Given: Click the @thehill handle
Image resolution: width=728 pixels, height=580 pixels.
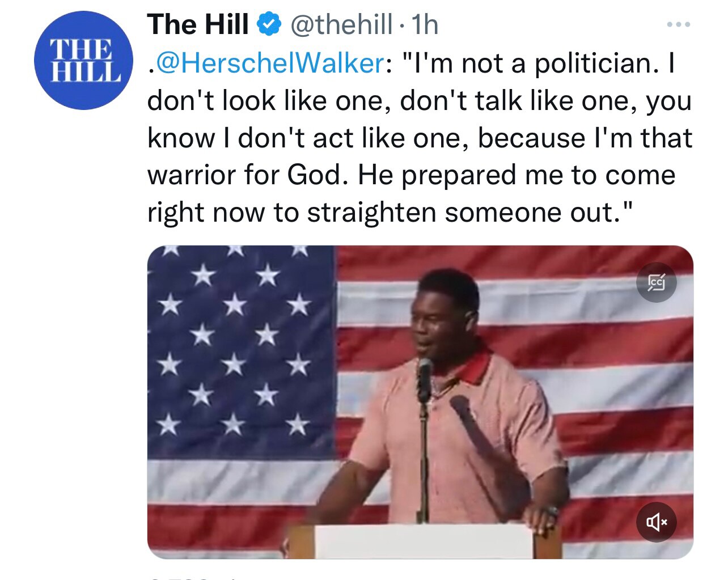Looking at the screenshot, I should pos(341,24).
